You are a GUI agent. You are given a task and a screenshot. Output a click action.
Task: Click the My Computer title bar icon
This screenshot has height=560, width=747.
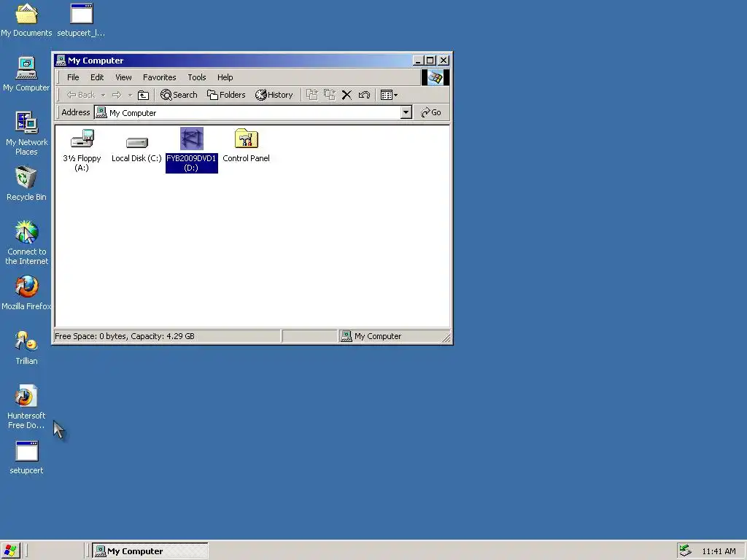coord(61,61)
